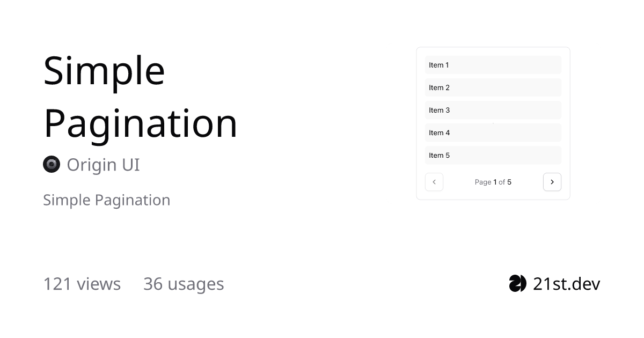The width and height of the screenshot is (644, 338).
Task: Select Item 3 in the list
Action: click(493, 110)
